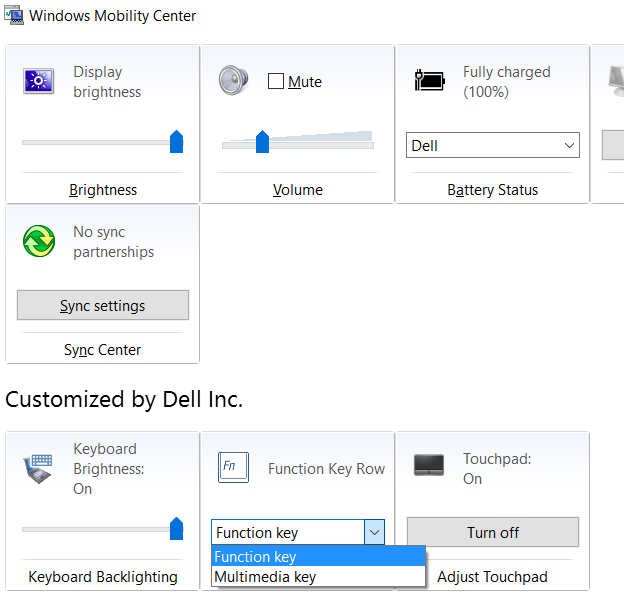
Task: Enable the Mute checkbox
Action: tap(276, 82)
